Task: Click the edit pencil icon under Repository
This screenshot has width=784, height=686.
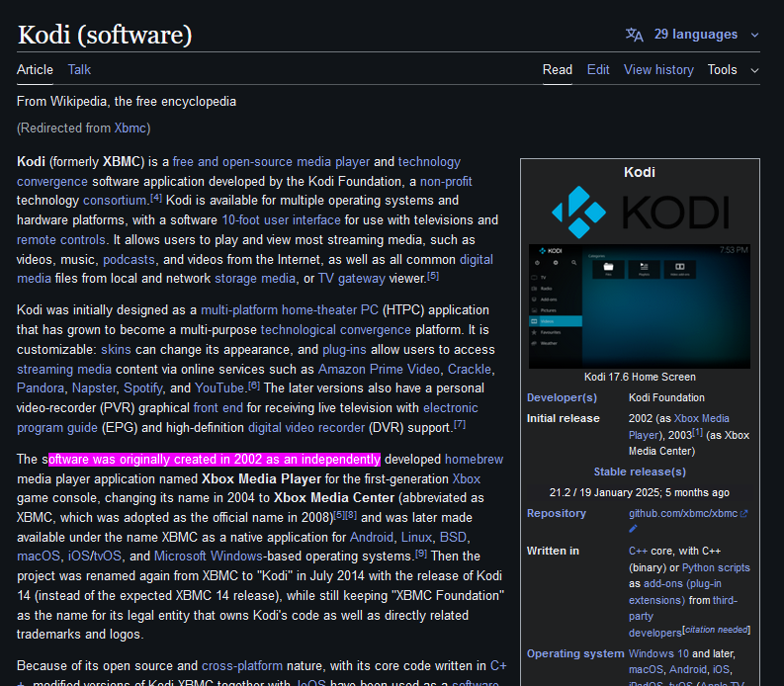Action: tap(633, 529)
